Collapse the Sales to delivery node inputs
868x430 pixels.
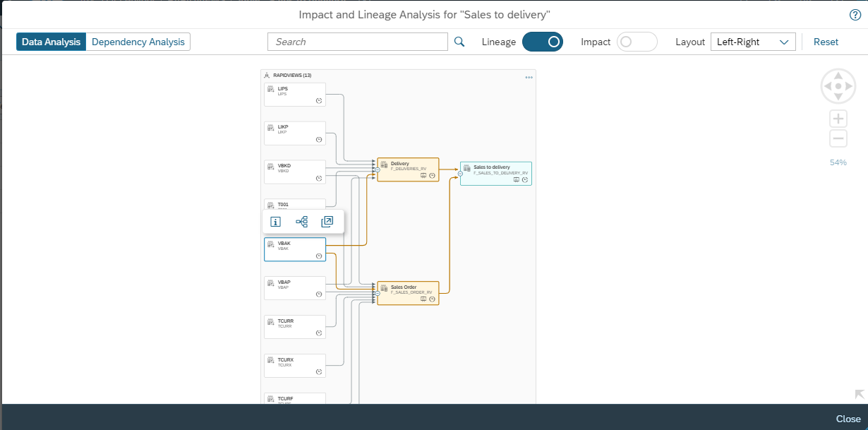pyautogui.click(x=460, y=173)
